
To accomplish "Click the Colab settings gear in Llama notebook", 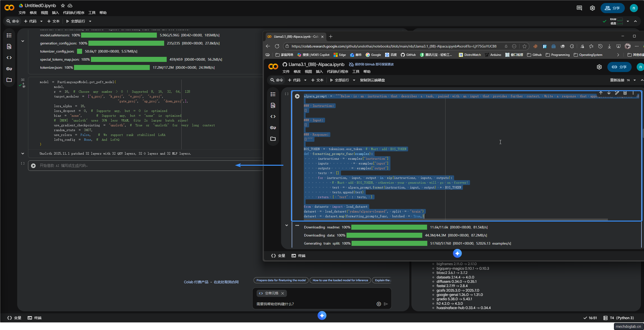I will tap(599, 67).
